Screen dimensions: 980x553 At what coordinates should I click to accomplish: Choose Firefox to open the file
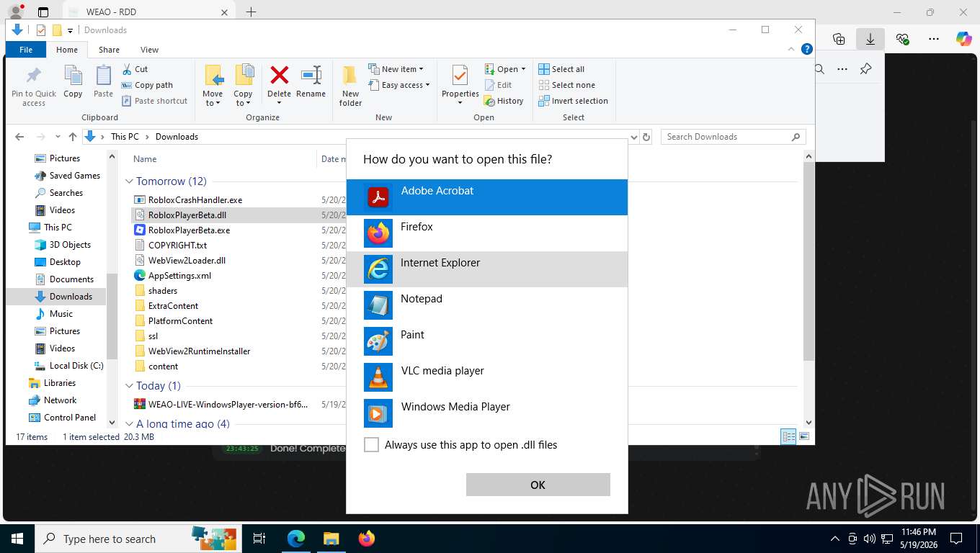(x=487, y=233)
